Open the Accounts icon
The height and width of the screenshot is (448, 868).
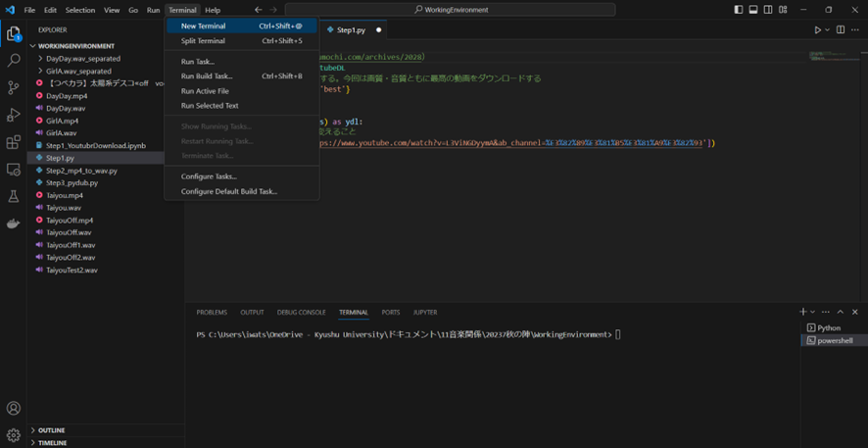pos(14,409)
